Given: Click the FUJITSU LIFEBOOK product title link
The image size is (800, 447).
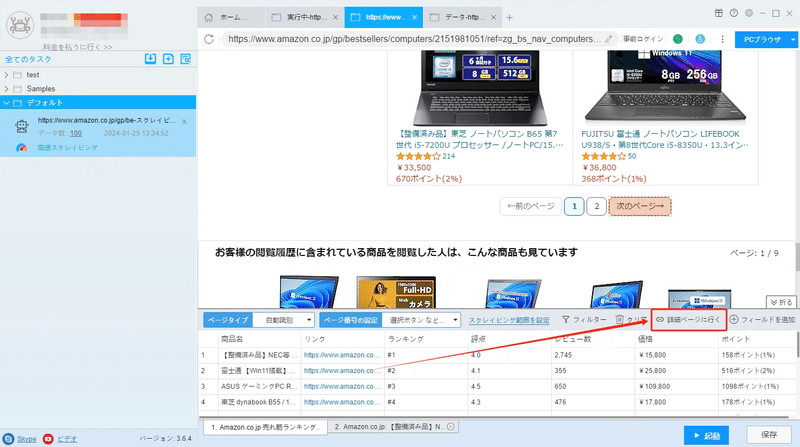Looking at the screenshot, I should (x=664, y=139).
